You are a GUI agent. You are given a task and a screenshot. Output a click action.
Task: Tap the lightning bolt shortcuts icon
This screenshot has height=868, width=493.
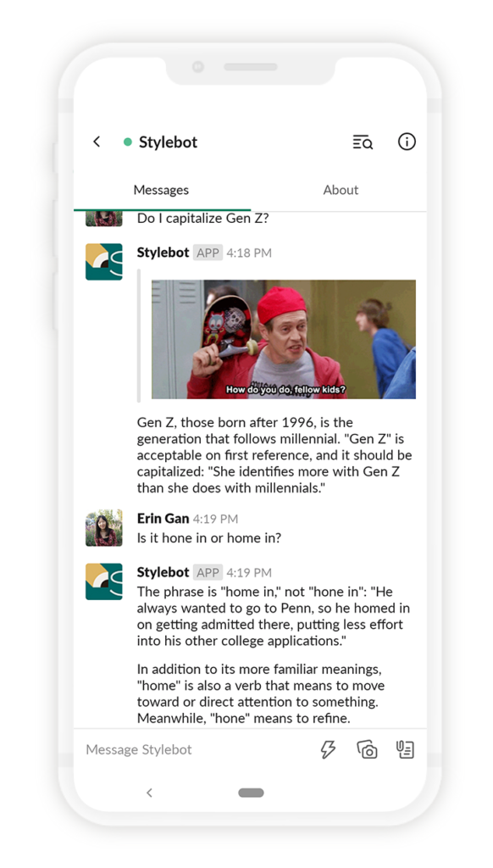click(328, 749)
